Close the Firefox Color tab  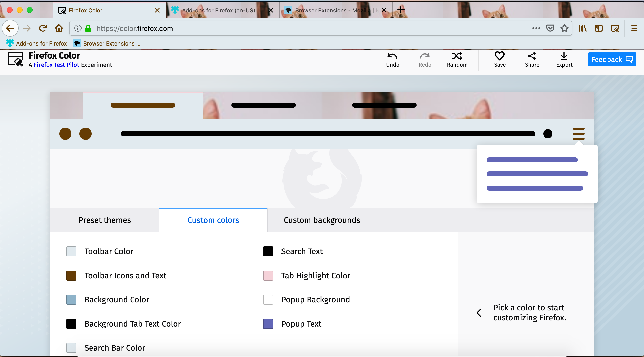(x=157, y=10)
